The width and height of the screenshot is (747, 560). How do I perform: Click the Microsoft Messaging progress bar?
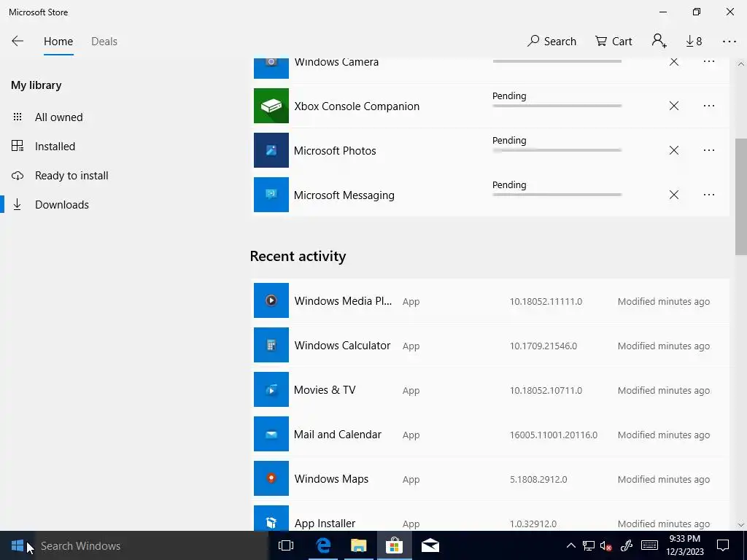pos(557,194)
